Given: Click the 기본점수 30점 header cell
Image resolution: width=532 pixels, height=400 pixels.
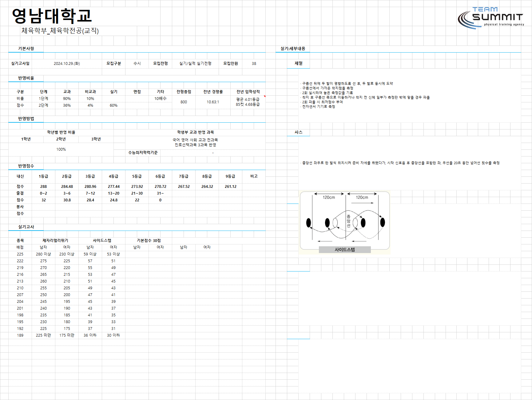Looking at the screenshot, I should click(x=149, y=241).
